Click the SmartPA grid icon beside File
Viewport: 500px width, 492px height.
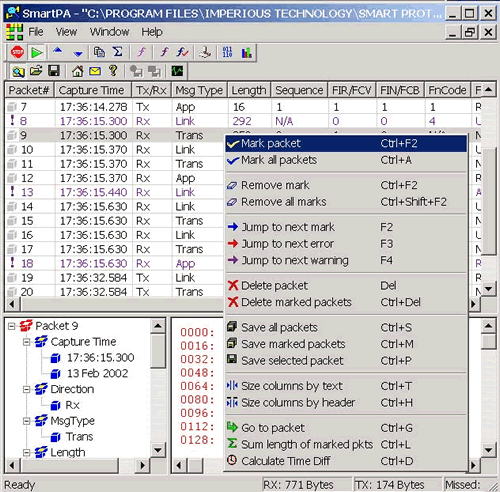point(14,32)
